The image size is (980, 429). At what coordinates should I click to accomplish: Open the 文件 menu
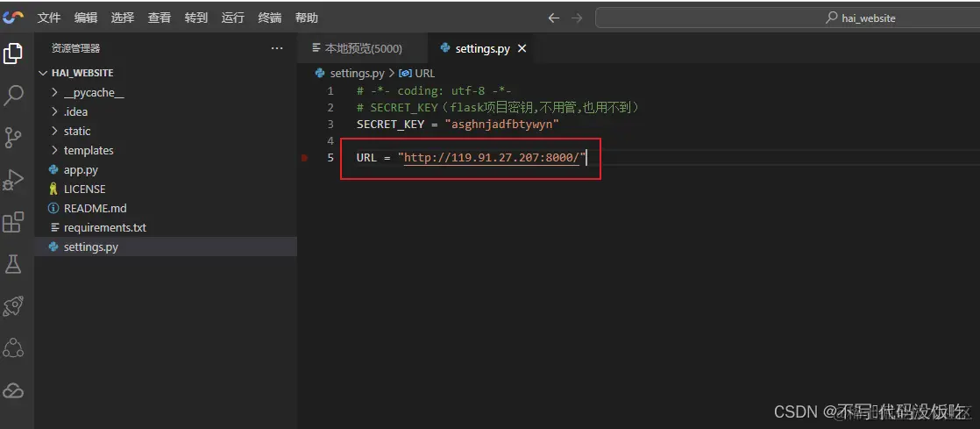point(49,18)
